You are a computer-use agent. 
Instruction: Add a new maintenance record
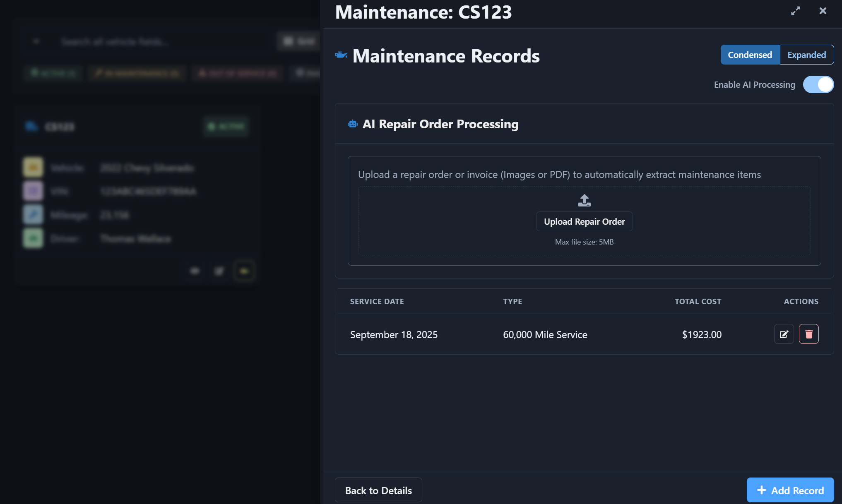[x=790, y=490]
